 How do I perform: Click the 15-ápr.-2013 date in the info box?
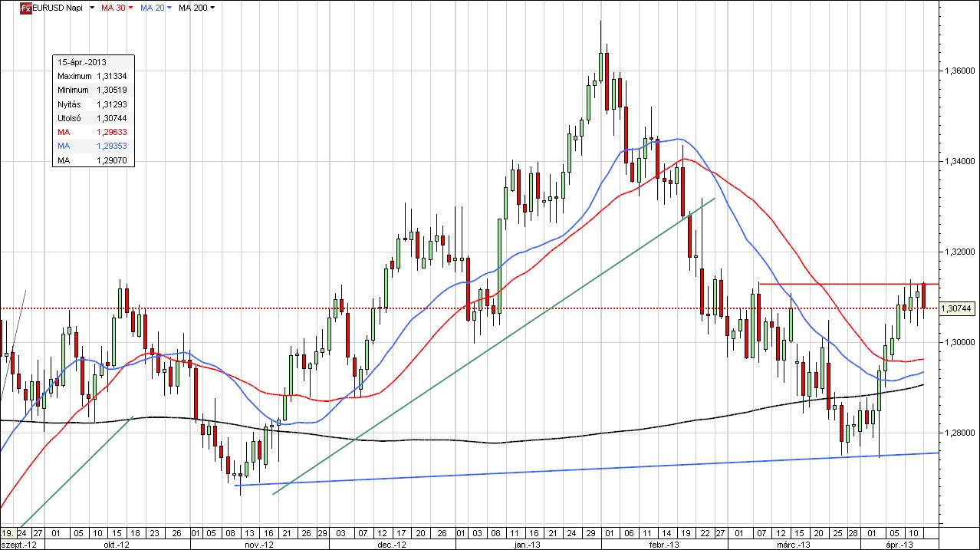pos(82,62)
